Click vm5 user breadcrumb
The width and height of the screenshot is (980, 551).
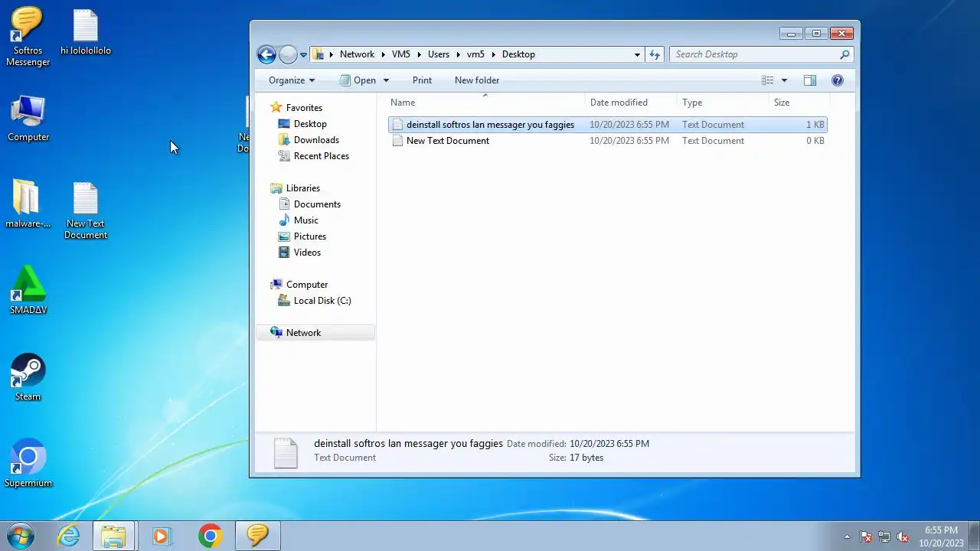coord(475,54)
